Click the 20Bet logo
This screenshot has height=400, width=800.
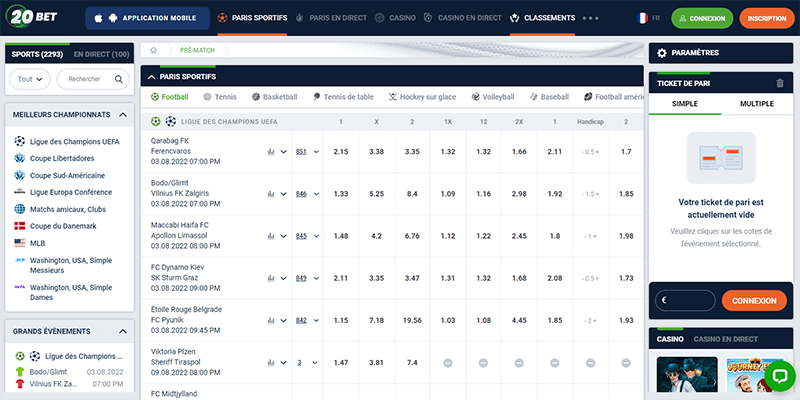31,17
